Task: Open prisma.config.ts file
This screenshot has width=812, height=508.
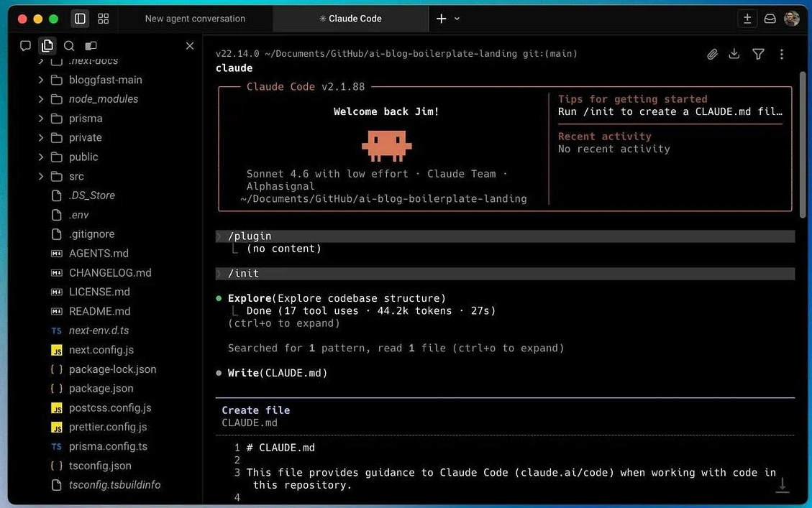Action: coord(108,446)
